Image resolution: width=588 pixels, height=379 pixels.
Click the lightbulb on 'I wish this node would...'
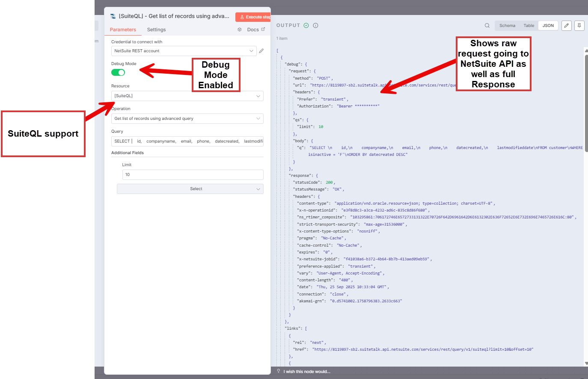coord(278,371)
